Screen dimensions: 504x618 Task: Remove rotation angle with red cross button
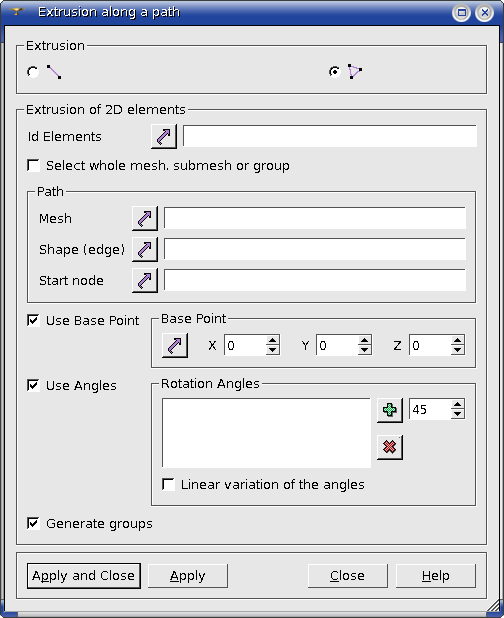pyautogui.click(x=390, y=447)
